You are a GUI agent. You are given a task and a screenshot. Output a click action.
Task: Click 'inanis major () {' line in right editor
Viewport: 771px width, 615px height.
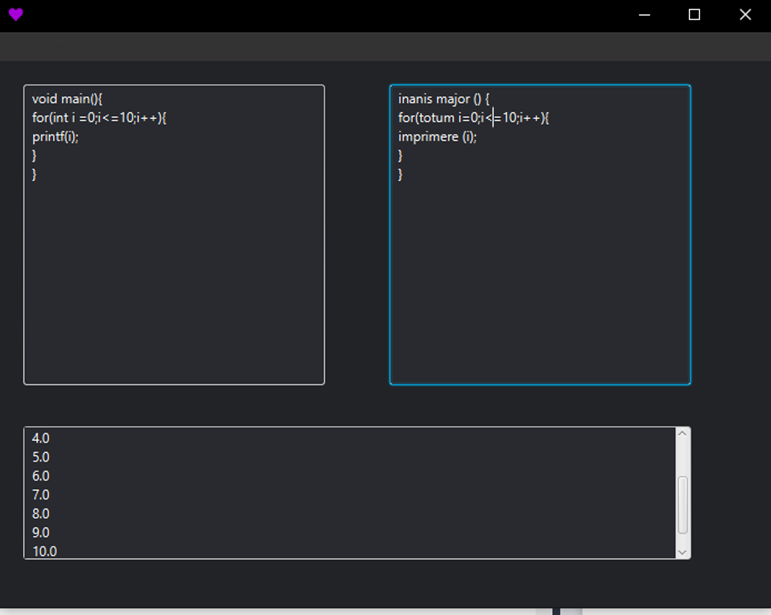[x=444, y=99]
